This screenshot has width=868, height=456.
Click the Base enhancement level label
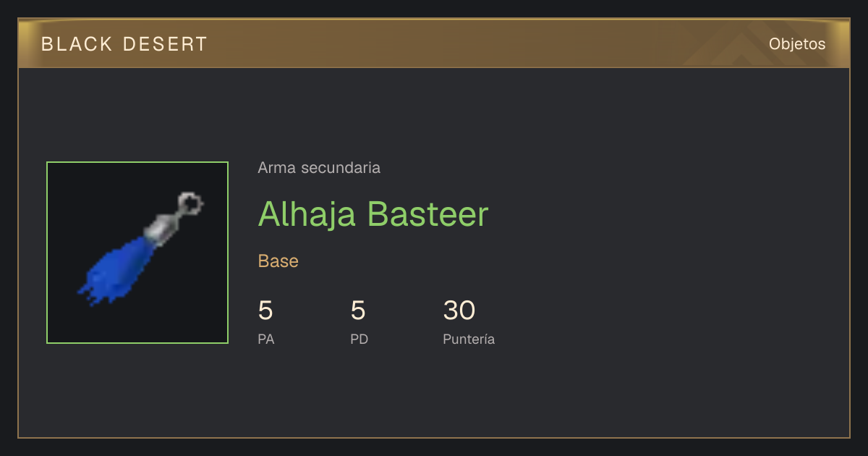tap(278, 261)
